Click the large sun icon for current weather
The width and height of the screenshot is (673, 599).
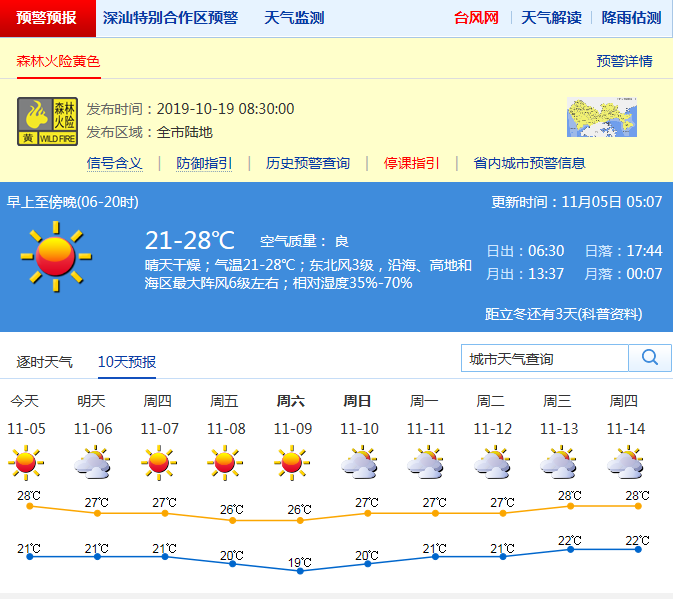point(56,256)
